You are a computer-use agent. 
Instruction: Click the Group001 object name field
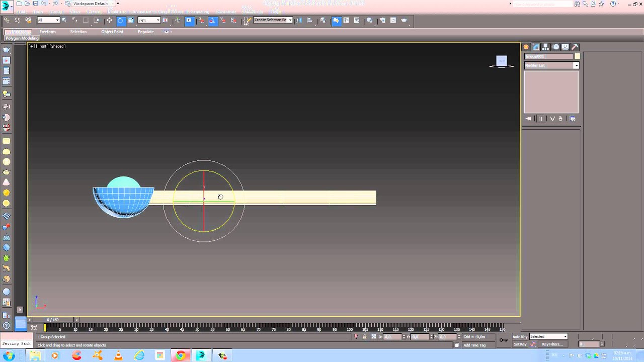pyautogui.click(x=549, y=56)
